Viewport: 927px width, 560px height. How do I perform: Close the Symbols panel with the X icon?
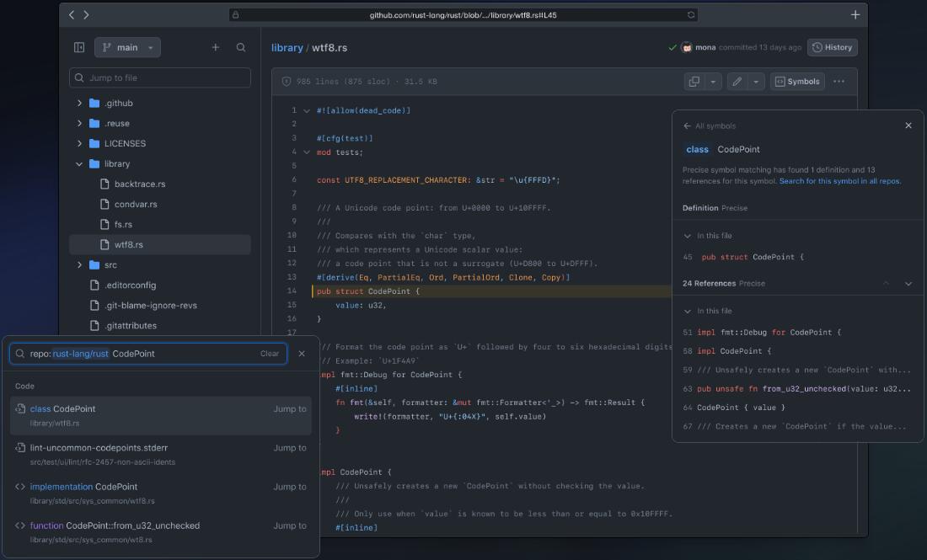click(908, 125)
